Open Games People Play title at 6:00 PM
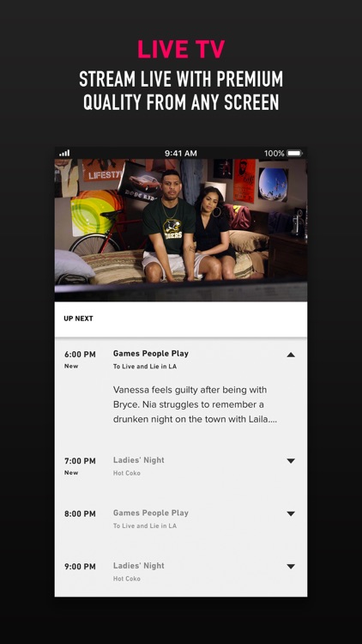The width and height of the screenshot is (362, 644). click(x=151, y=354)
